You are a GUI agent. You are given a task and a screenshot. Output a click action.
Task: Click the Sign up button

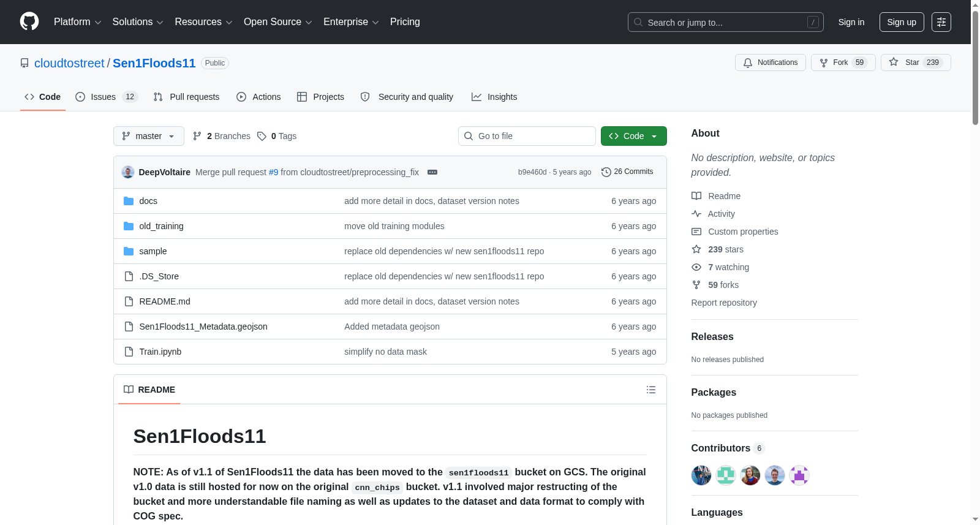click(x=902, y=22)
